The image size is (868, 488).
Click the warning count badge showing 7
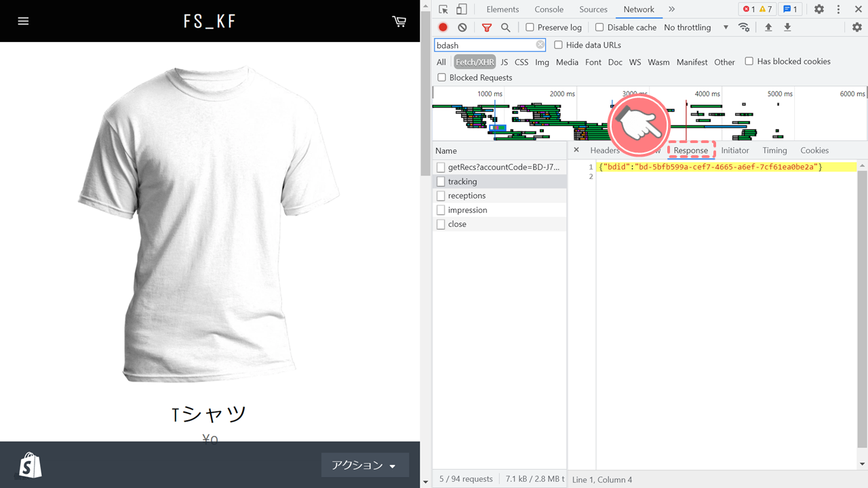point(766,9)
